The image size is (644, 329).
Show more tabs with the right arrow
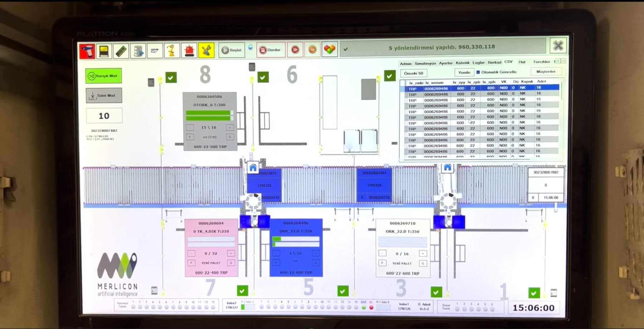tap(563, 61)
